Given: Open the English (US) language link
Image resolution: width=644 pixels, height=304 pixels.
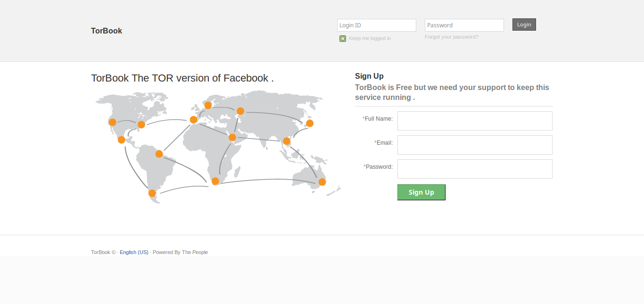Looking at the screenshot, I should coord(134,252).
